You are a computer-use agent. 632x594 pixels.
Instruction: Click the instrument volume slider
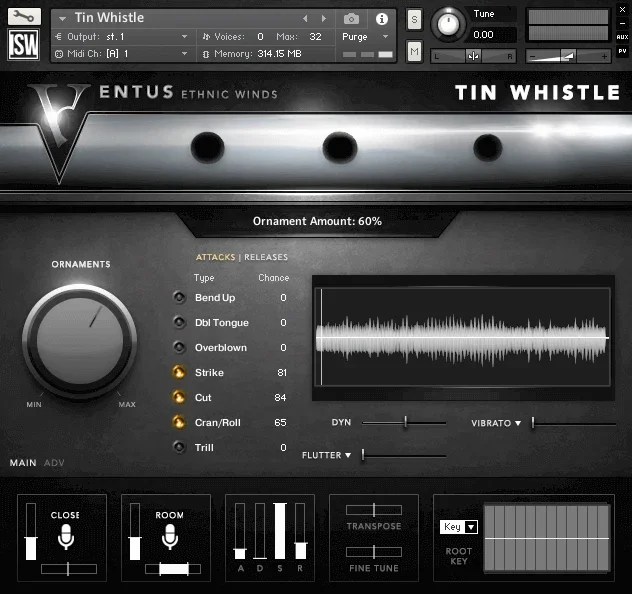point(568,56)
